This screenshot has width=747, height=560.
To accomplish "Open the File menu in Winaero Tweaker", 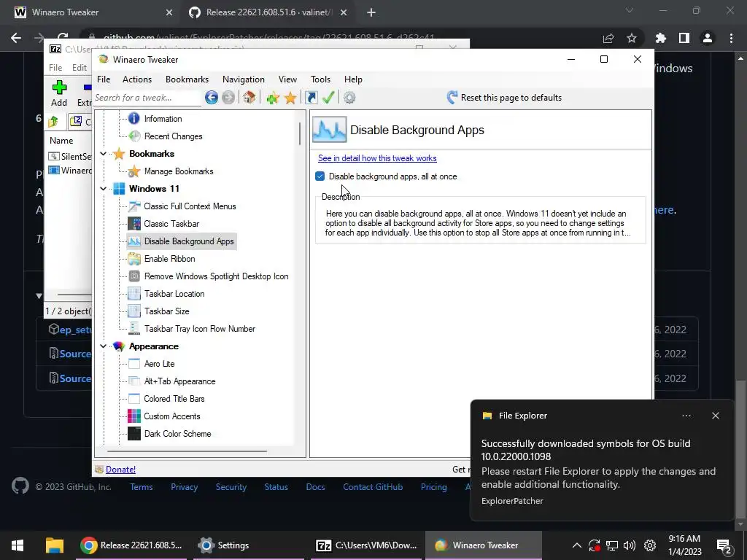I will (x=104, y=79).
